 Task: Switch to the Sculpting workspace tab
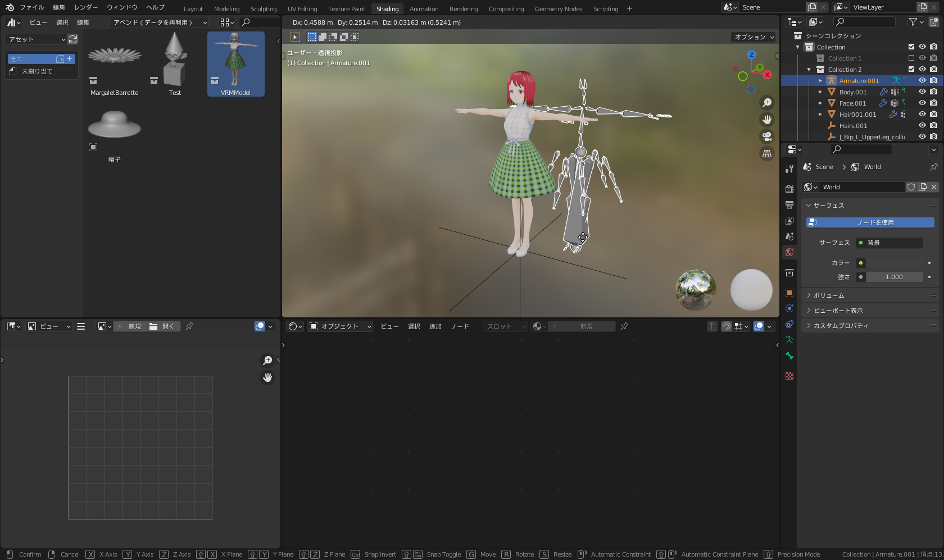[x=264, y=9]
